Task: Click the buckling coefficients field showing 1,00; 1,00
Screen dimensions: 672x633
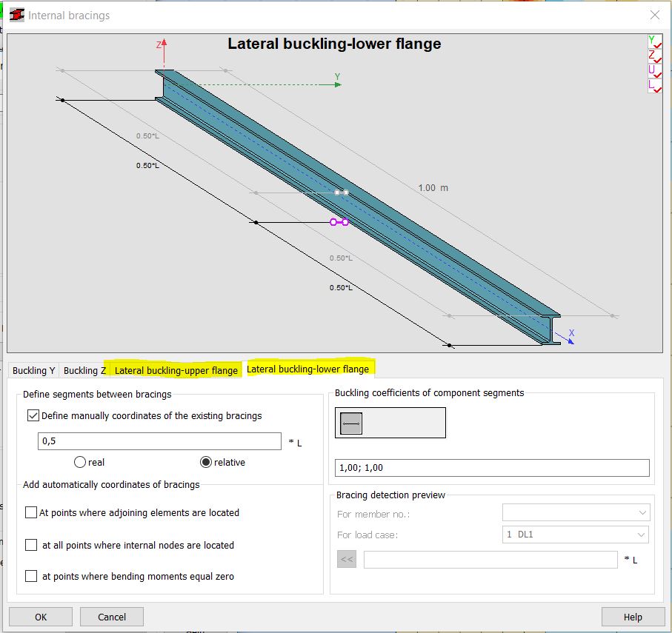Action: tap(491, 467)
